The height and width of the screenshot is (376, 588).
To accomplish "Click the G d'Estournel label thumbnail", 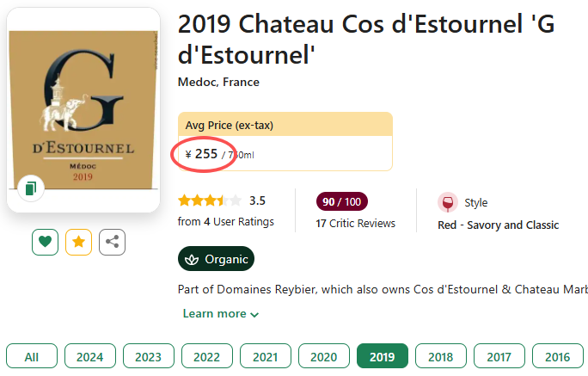I will point(83,109).
